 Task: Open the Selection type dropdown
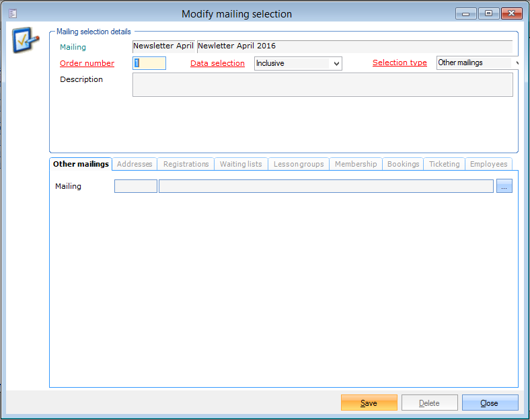(x=515, y=63)
